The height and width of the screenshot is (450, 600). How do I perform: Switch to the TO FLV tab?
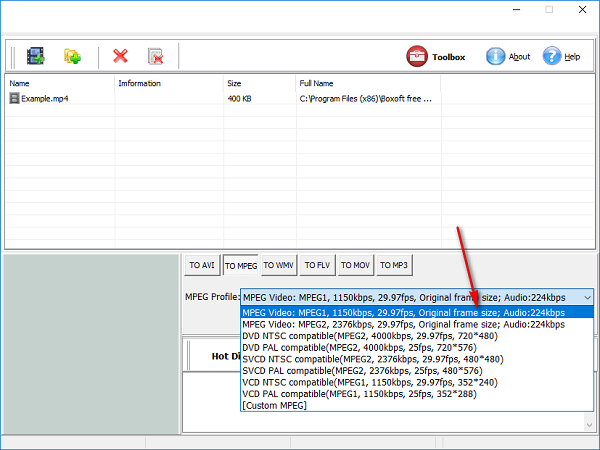pyautogui.click(x=317, y=265)
